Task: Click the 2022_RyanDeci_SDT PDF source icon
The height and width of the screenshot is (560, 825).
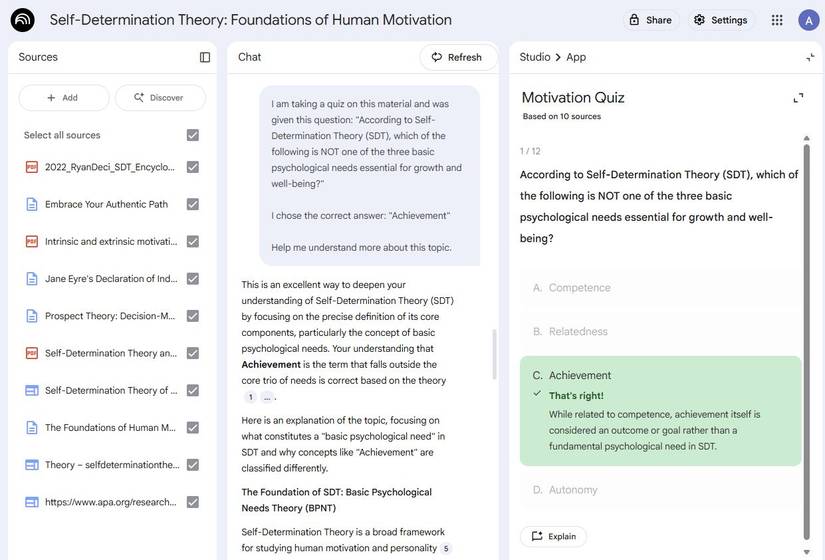Action: tap(31, 167)
